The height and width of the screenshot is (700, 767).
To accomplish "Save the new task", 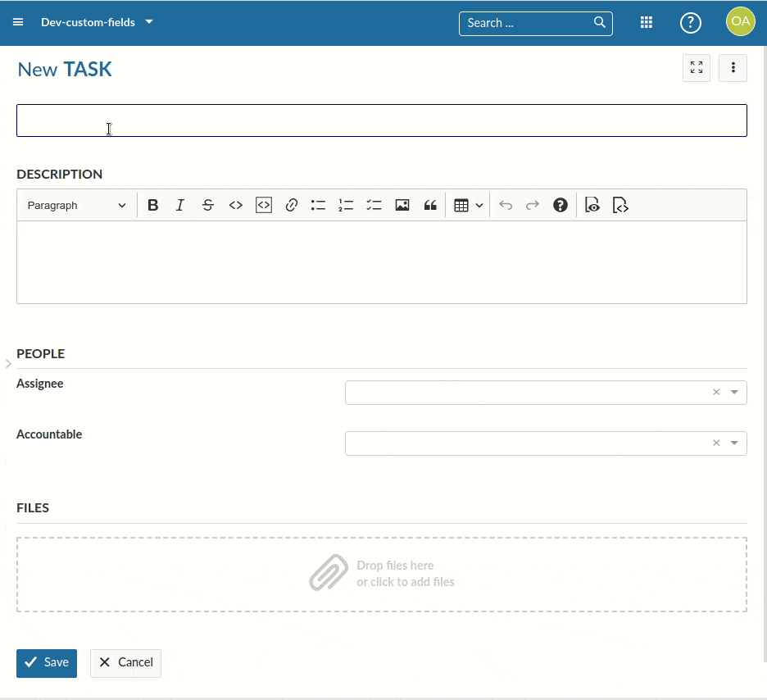I will 47,662.
